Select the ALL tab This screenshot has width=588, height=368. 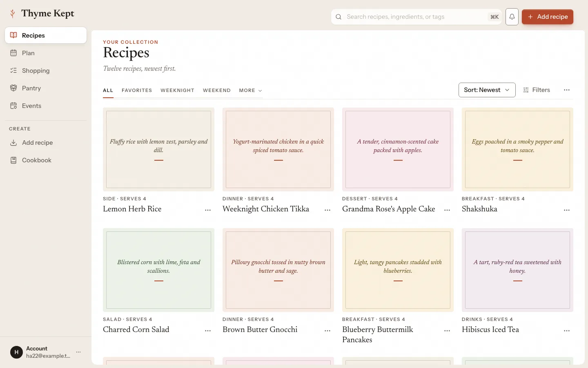[x=108, y=90]
